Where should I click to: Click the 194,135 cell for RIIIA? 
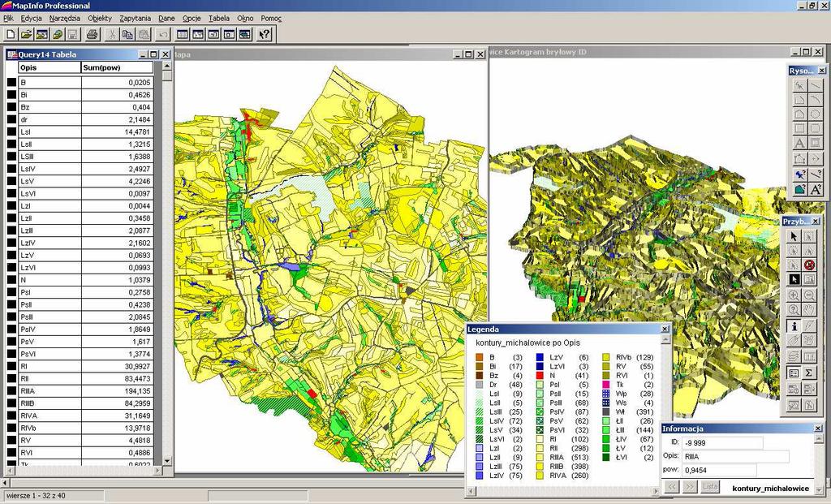117,391
